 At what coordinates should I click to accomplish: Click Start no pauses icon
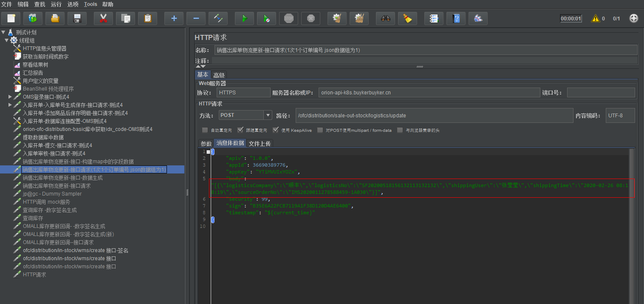pos(266,18)
